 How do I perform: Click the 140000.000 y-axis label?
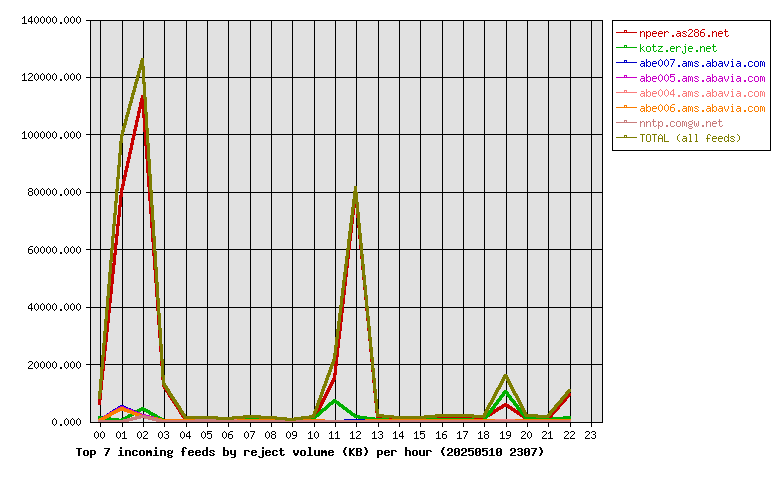51,20
